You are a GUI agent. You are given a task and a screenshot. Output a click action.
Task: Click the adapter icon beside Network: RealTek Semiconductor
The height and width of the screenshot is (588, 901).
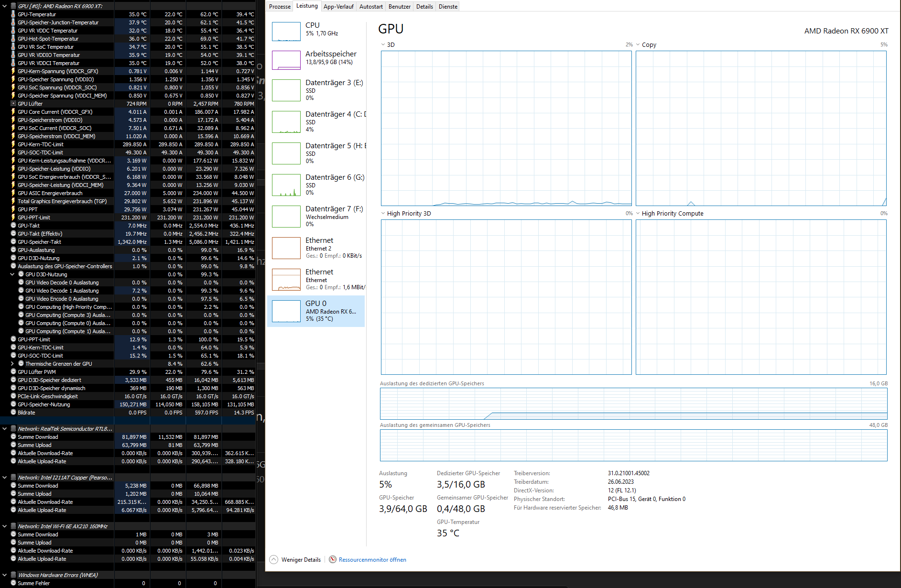click(x=13, y=429)
